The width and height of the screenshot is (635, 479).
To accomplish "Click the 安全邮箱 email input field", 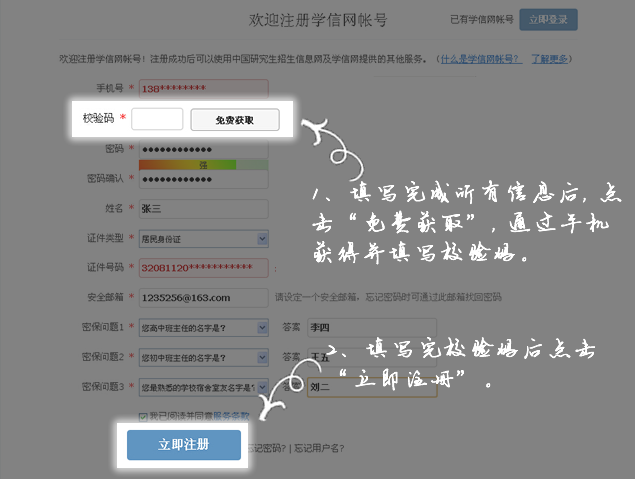I will [204, 297].
